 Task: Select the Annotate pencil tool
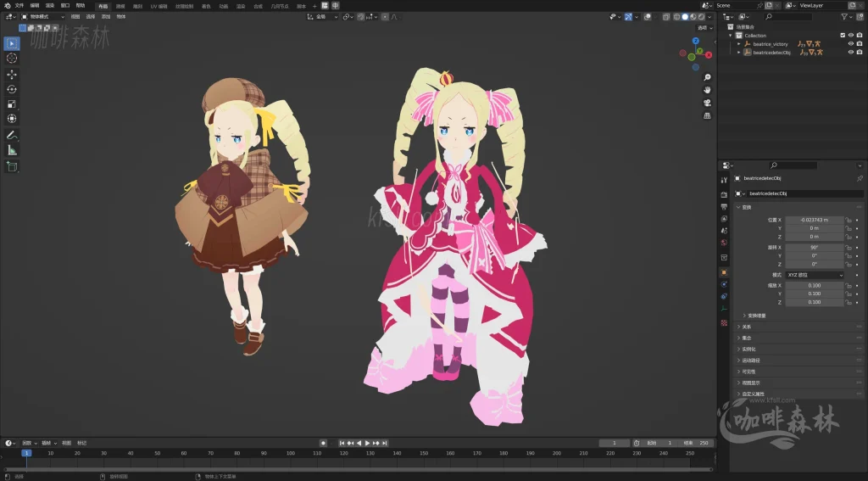point(12,135)
